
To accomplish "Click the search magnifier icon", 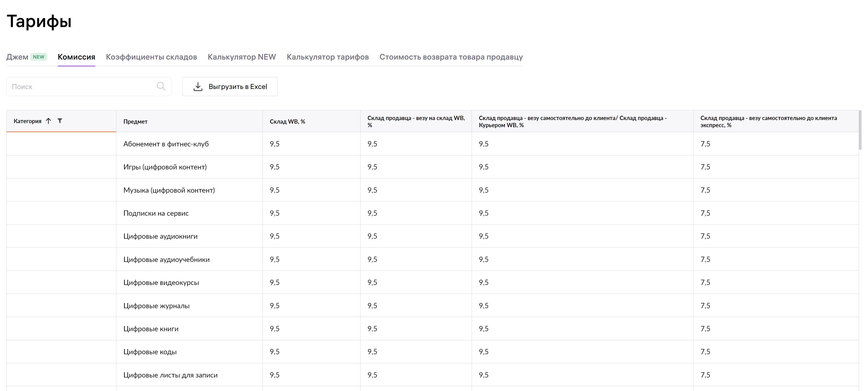I will click(x=161, y=87).
